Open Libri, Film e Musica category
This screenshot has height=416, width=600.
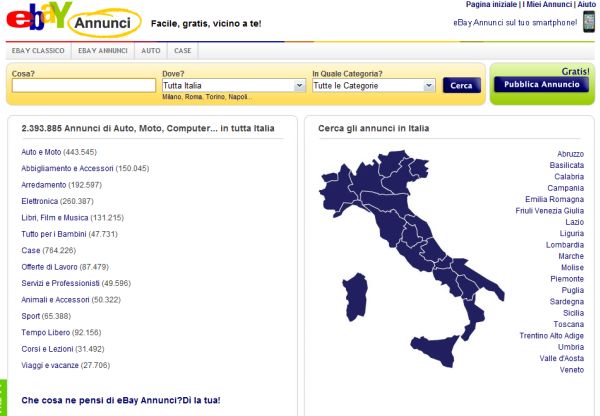pyautogui.click(x=55, y=218)
